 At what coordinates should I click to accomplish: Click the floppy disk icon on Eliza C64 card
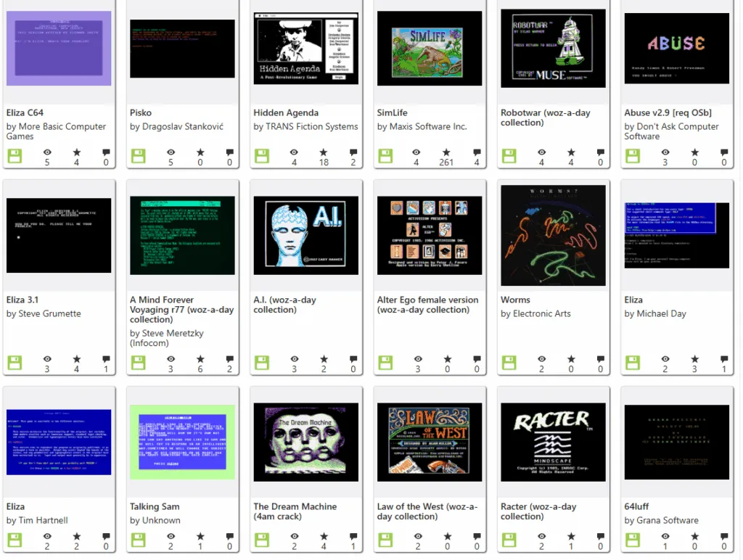[15, 156]
